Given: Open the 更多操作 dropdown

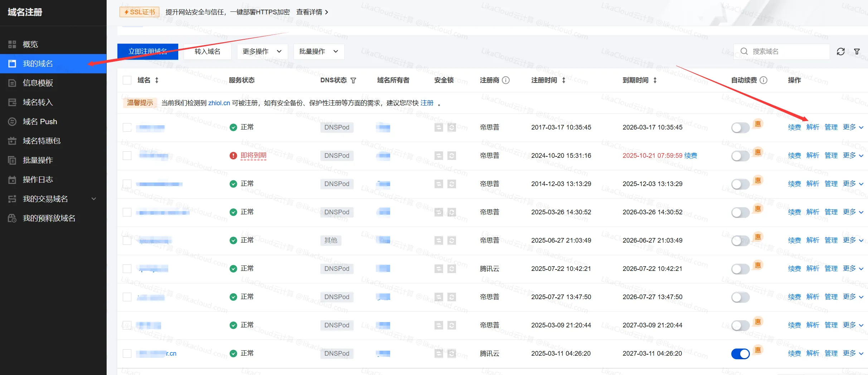Looking at the screenshot, I should click(x=262, y=51).
